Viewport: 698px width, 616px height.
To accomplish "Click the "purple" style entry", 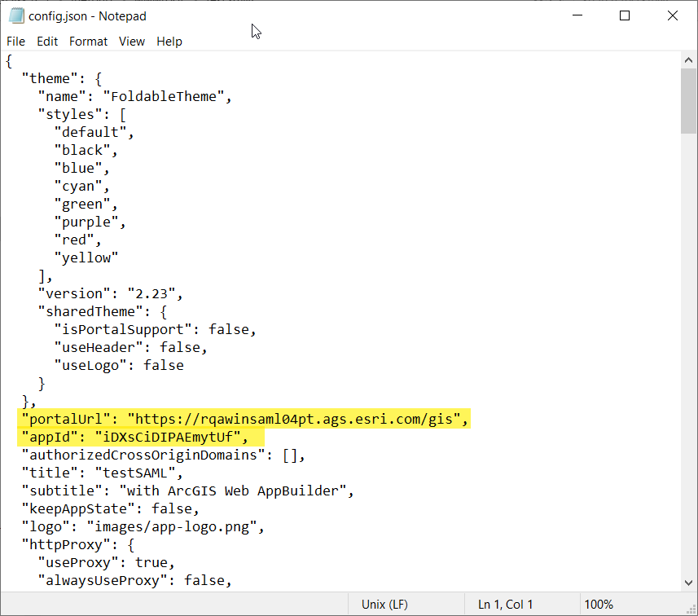I will [x=90, y=222].
